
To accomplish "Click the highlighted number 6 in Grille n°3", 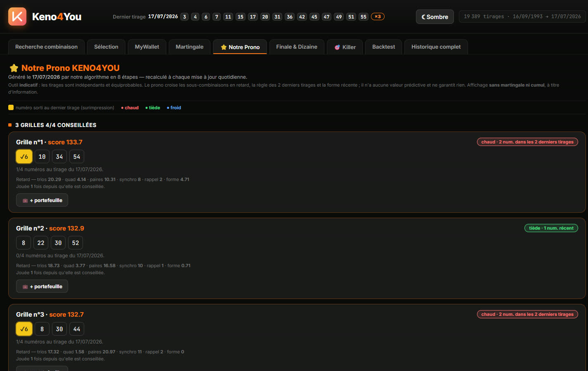I will [24, 329].
